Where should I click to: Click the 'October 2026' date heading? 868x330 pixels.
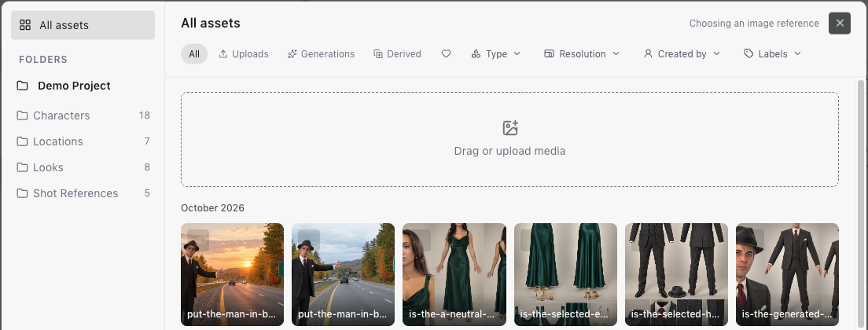(x=212, y=208)
